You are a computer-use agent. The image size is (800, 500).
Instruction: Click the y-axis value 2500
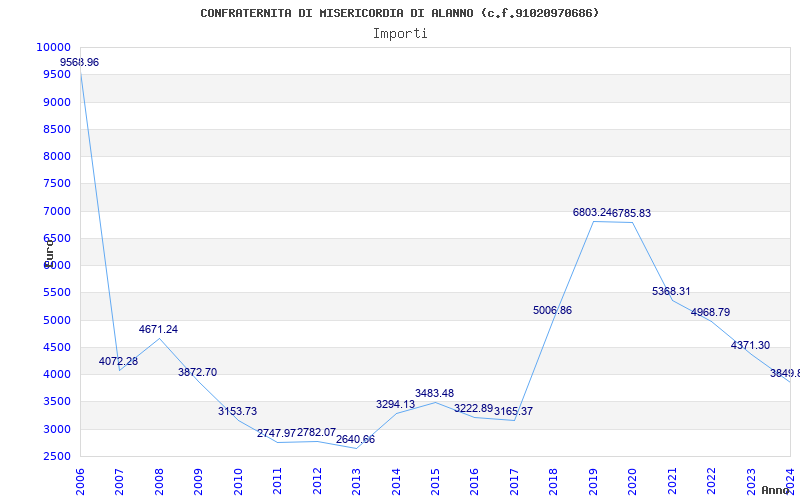pyautogui.click(x=57, y=456)
